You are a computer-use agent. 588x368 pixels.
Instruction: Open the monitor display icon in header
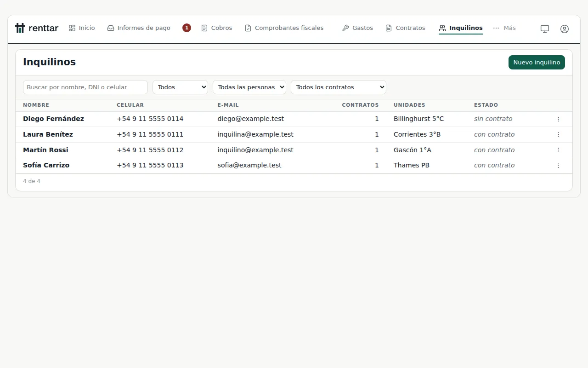tap(545, 29)
